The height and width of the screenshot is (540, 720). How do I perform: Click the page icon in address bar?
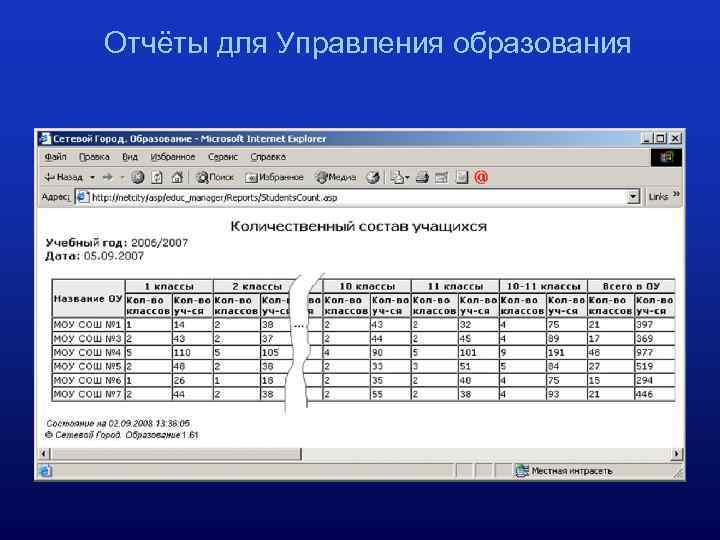tap(83, 197)
